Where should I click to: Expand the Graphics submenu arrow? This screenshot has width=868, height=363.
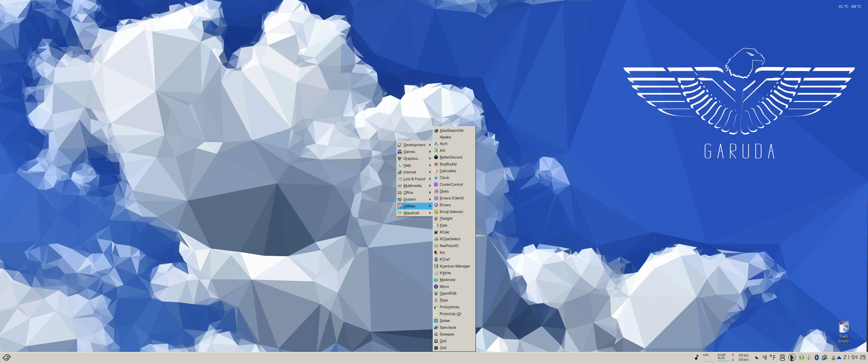tap(430, 159)
